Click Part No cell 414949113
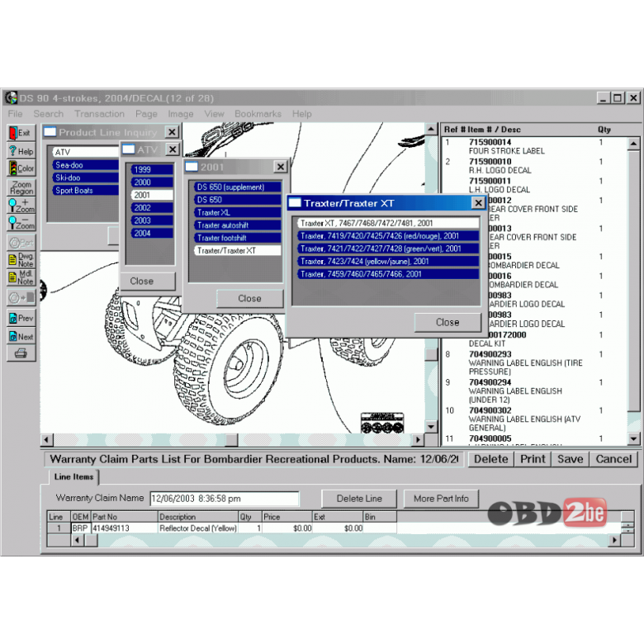The width and height of the screenshot is (644, 644). pos(124,528)
